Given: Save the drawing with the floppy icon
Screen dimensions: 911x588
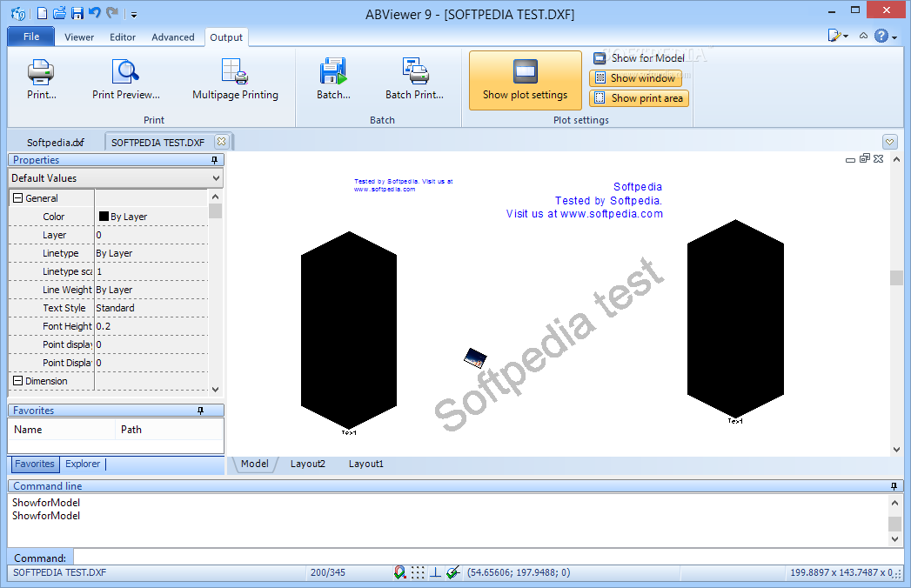Looking at the screenshot, I should [77, 13].
